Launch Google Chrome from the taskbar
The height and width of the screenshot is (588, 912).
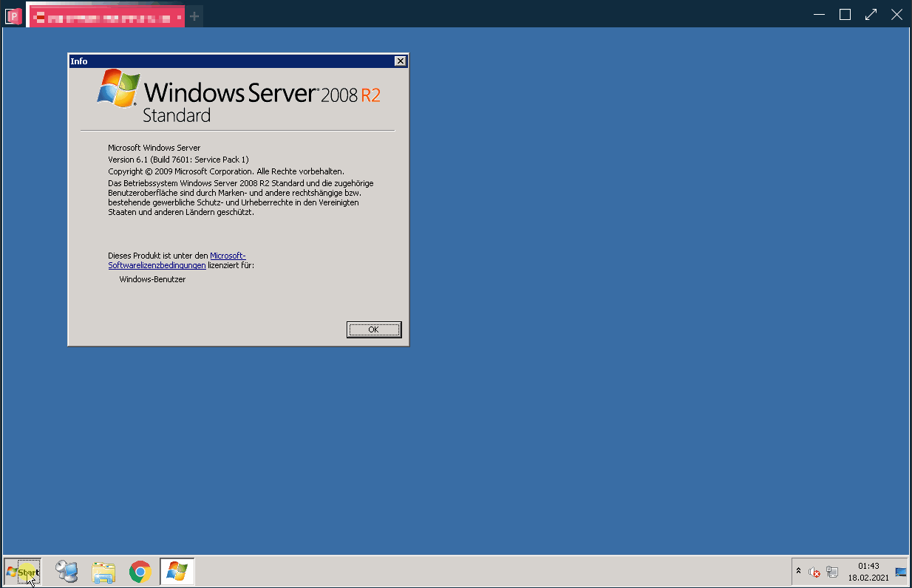(140, 571)
